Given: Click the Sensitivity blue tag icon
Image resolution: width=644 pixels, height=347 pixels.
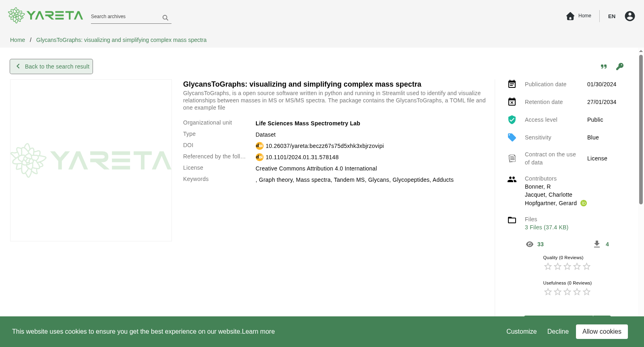Looking at the screenshot, I should tap(512, 137).
